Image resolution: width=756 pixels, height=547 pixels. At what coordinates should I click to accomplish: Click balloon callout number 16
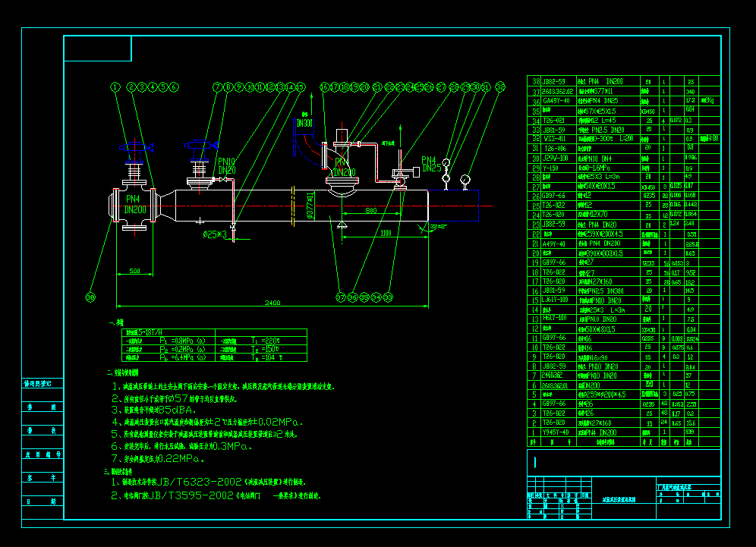point(325,87)
